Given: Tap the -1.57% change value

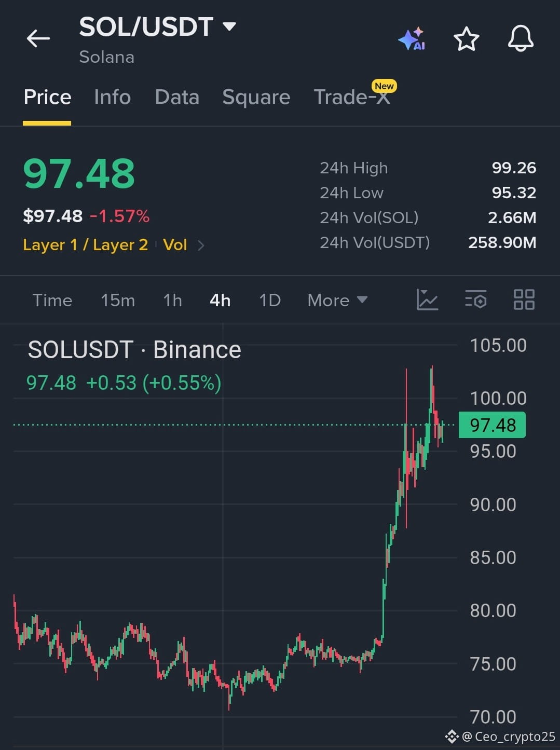Looking at the screenshot, I should pos(120,216).
